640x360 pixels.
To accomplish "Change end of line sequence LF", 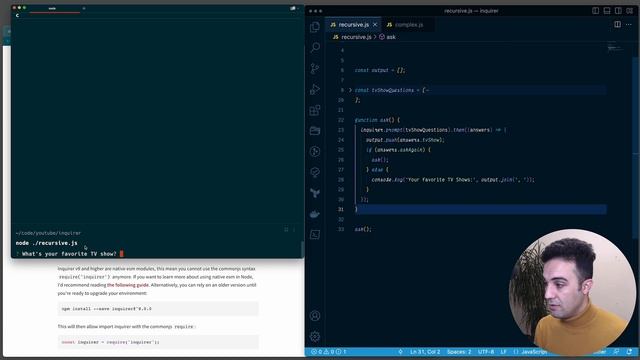I will [x=503, y=351].
